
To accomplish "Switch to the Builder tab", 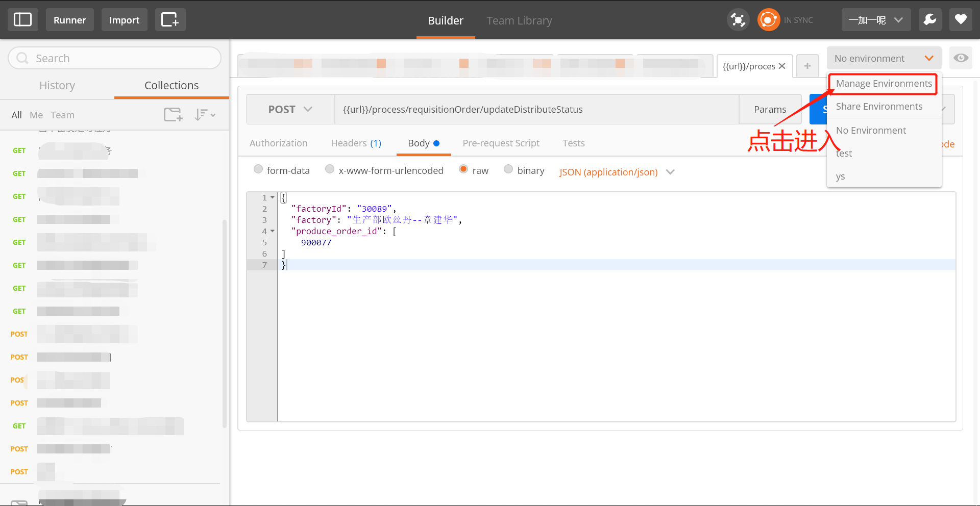I will point(446,20).
